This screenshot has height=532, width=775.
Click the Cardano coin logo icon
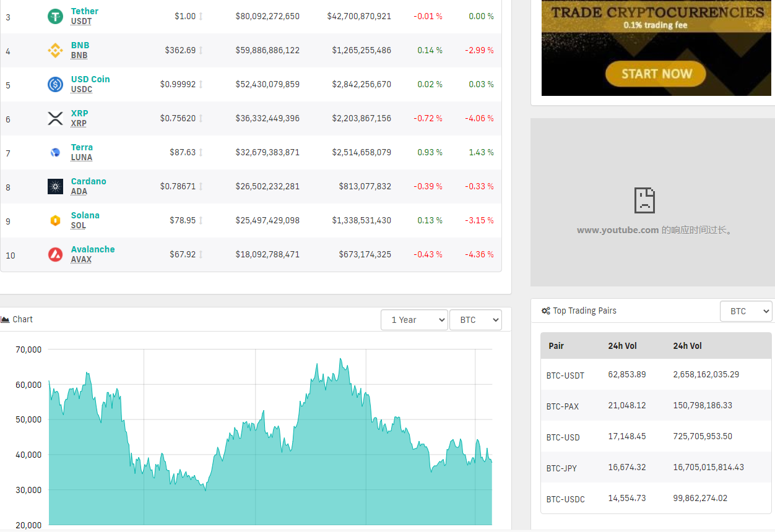[x=55, y=187]
